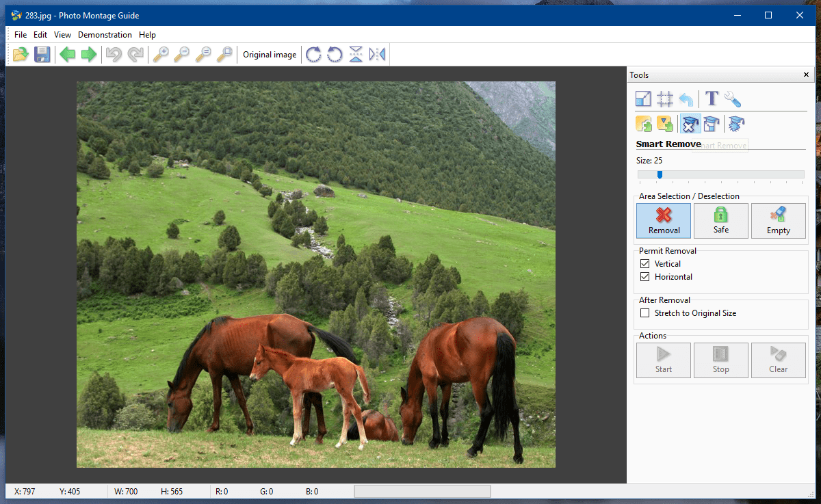Zoom in with the plus magnifier
This screenshot has height=504, width=821.
click(161, 55)
